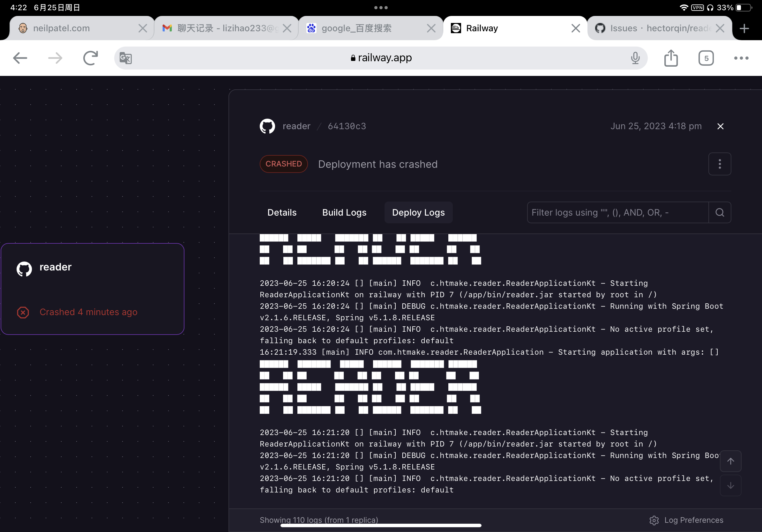Switch to the Build Logs tab
The height and width of the screenshot is (532, 762).
tap(344, 212)
